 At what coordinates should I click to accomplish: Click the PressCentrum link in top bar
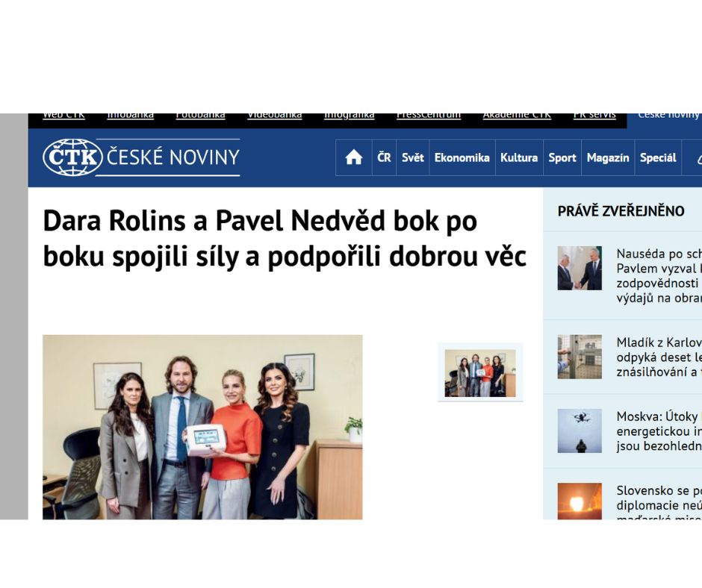(428, 115)
